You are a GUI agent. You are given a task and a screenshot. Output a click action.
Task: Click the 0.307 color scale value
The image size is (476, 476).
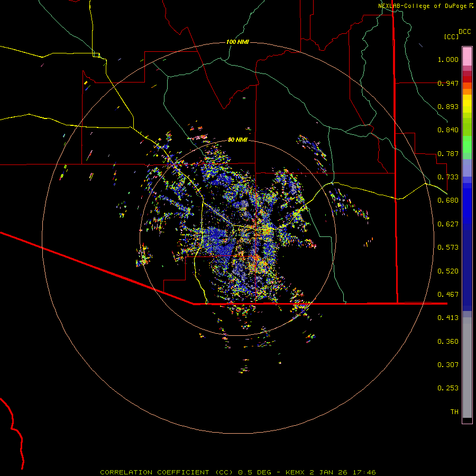(x=448, y=365)
